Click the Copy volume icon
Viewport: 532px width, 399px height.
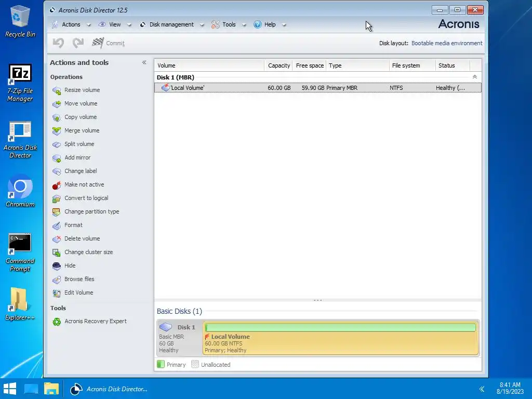click(x=56, y=117)
